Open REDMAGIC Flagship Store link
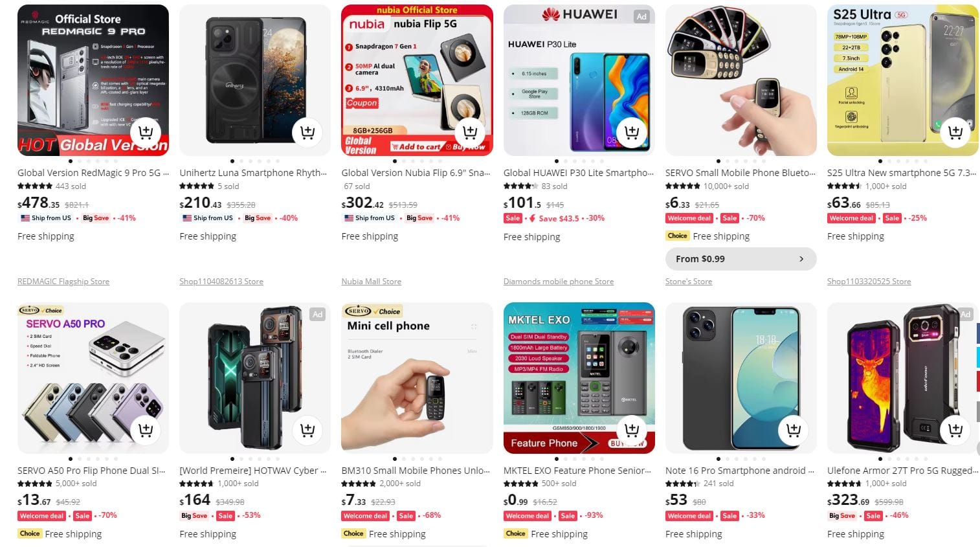The image size is (980, 547). tap(63, 282)
